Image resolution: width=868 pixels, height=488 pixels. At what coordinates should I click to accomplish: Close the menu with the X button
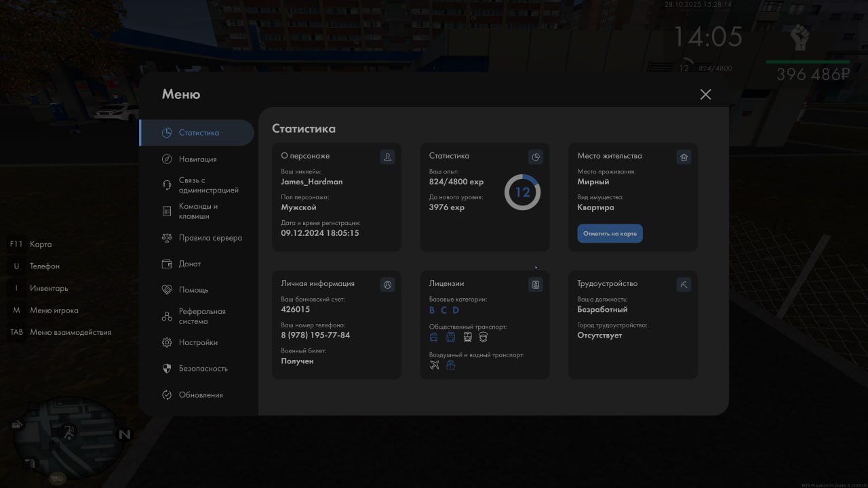pos(706,94)
